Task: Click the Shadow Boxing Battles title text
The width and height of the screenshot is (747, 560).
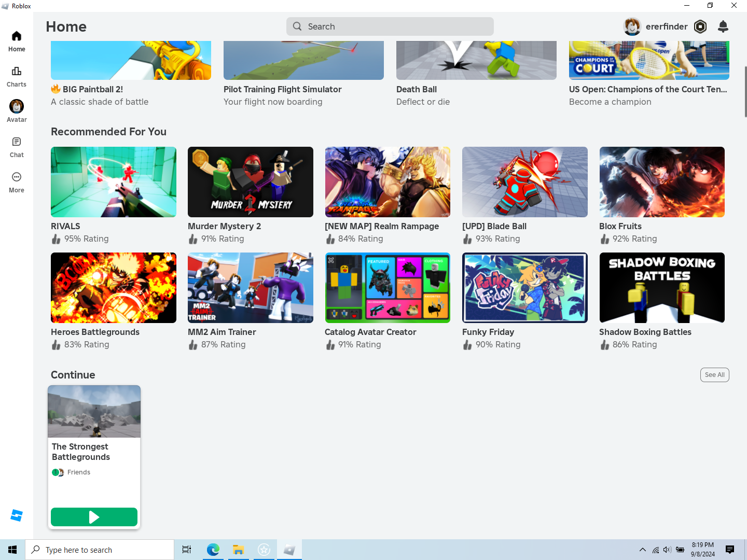Action: point(645,332)
